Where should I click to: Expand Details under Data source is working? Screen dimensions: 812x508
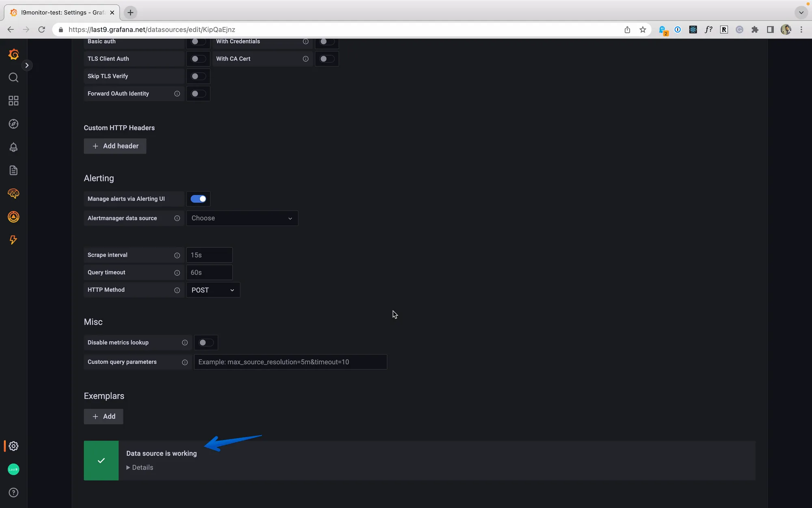coord(140,467)
